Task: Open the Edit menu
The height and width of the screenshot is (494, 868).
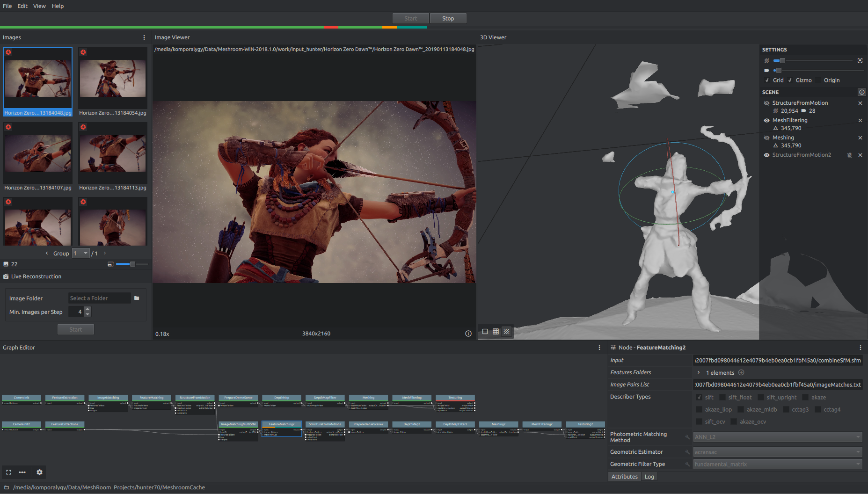Action: (22, 6)
